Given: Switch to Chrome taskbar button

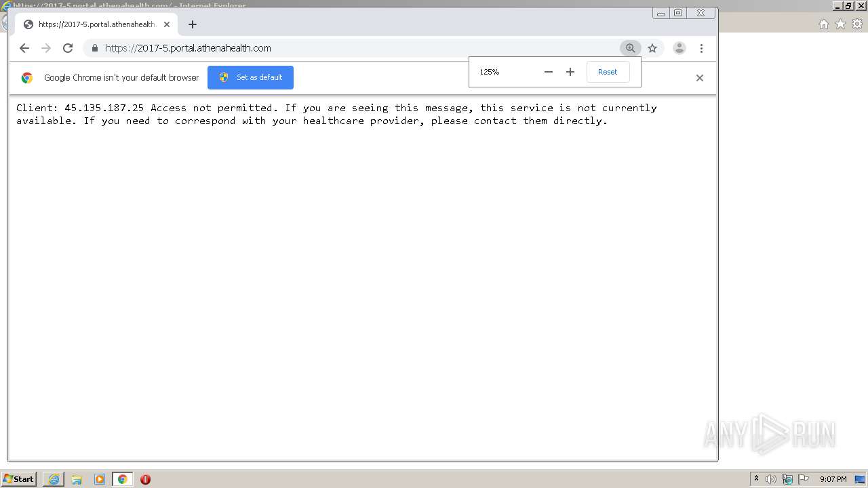Looking at the screenshot, I should (122, 479).
